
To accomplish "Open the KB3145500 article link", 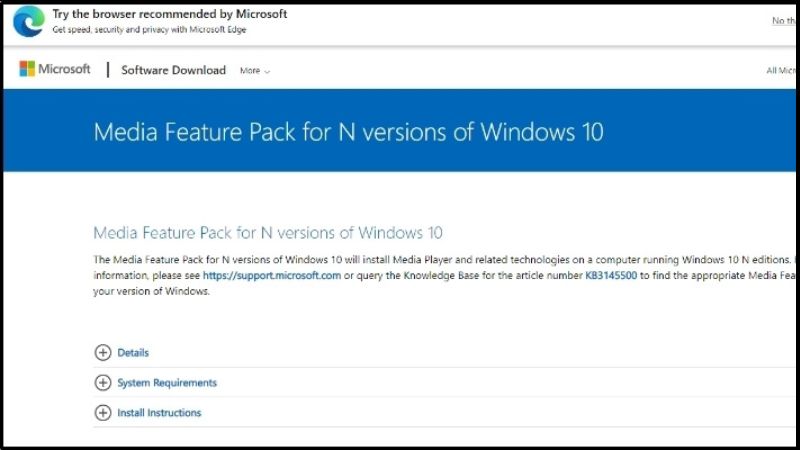I will click(611, 276).
